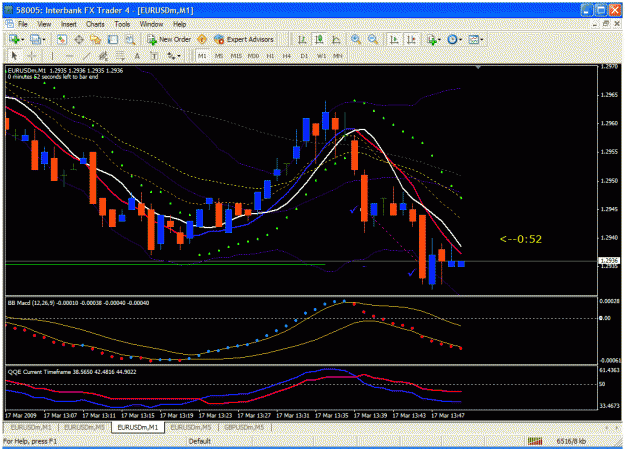625x449 pixels.
Task: Click the New Order button
Action: (169, 39)
